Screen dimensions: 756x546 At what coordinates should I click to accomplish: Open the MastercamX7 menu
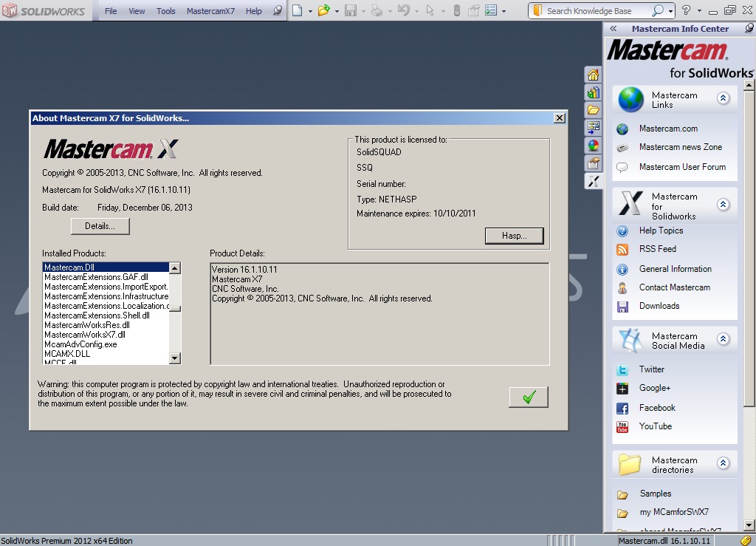coord(210,10)
